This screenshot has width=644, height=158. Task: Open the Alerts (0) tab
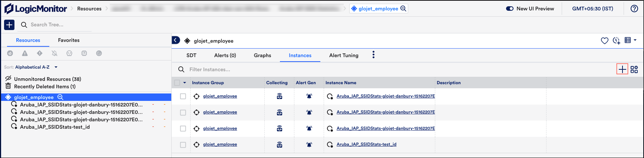[x=225, y=55]
